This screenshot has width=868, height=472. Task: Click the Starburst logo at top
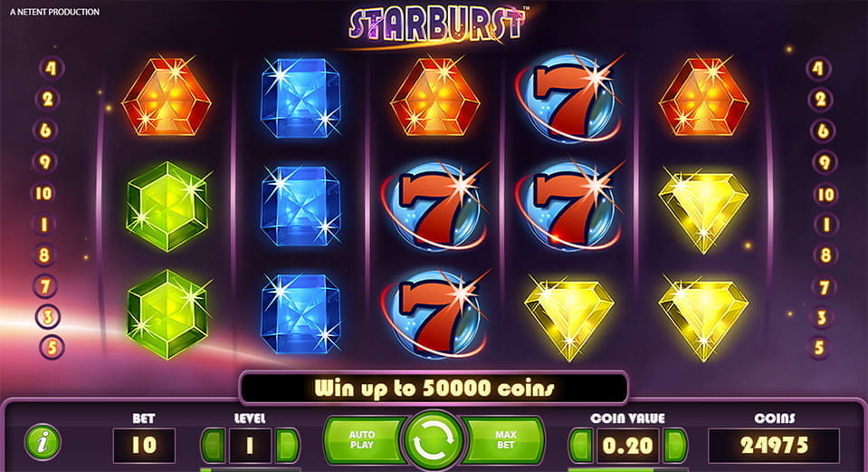coord(437,24)
